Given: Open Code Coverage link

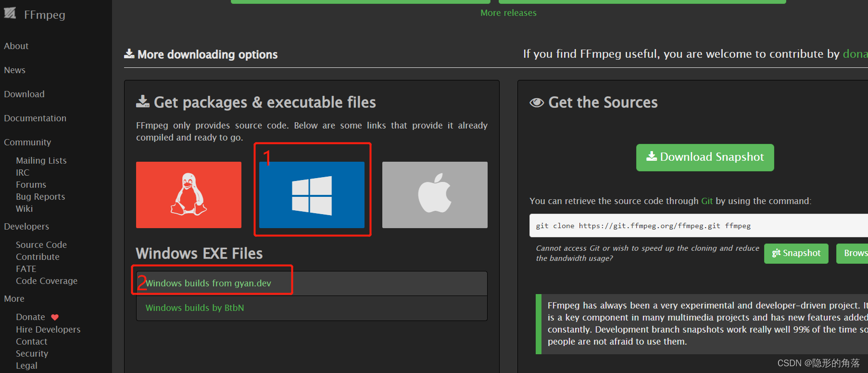Looking at the screenshot, I should coord(47,281).
